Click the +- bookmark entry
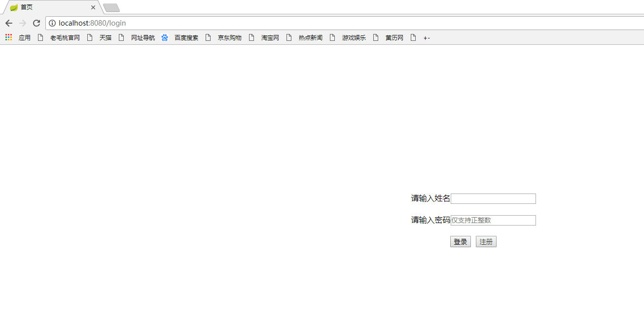The height and width of the screenshot is (324, 644). click(426, 37)
